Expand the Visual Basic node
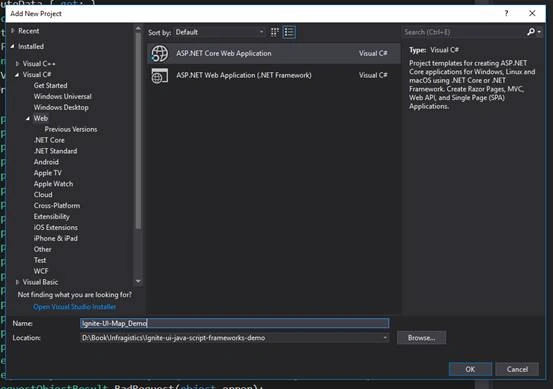Image resolution: width=553 pixels, height=389 pixels. (17, 282)
